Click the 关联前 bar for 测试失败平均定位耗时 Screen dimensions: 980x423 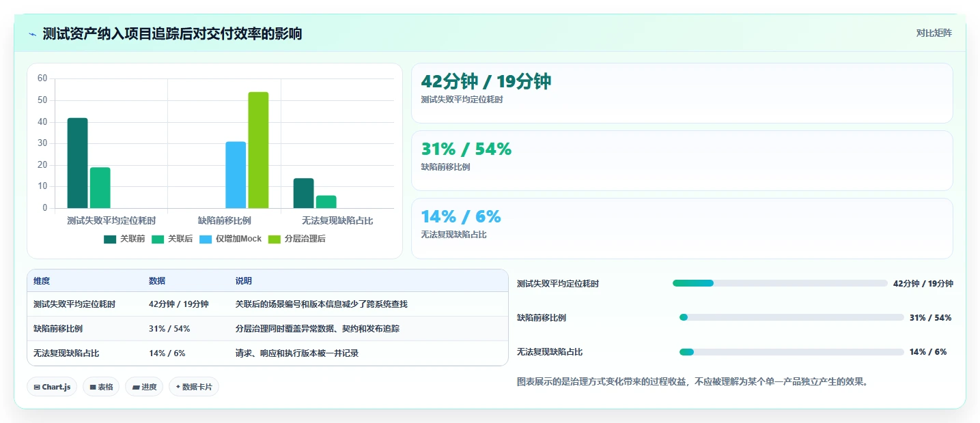[x=77, y=163]
